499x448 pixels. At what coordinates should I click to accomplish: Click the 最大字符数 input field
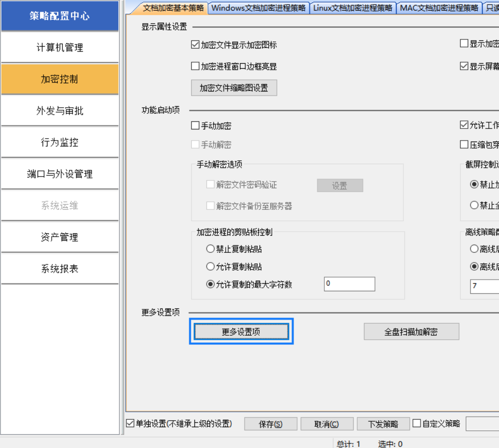[349, 284]
